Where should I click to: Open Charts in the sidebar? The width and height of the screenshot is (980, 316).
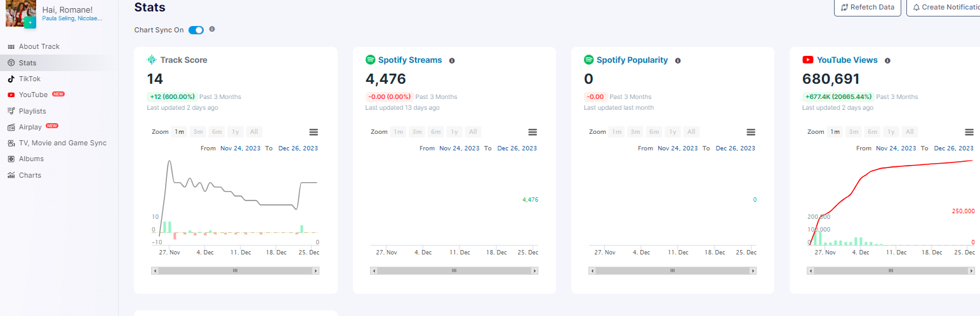[x=30, y=175]
